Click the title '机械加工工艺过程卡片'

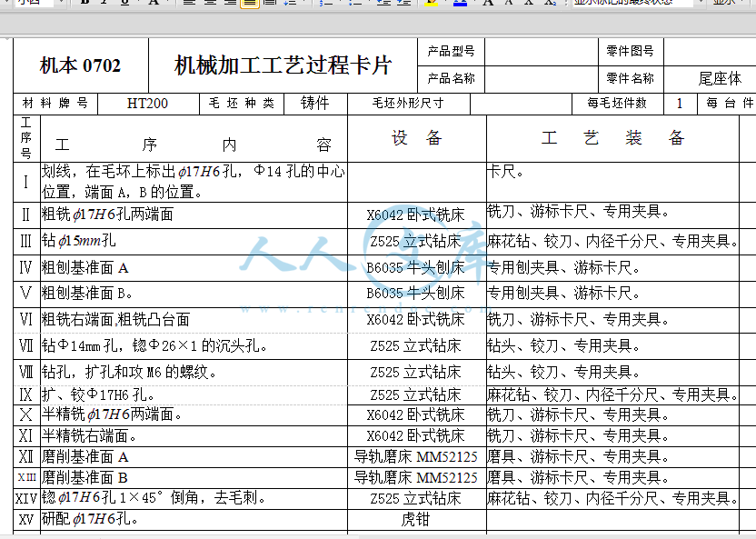pyautogui.click(x=283, y=65)
